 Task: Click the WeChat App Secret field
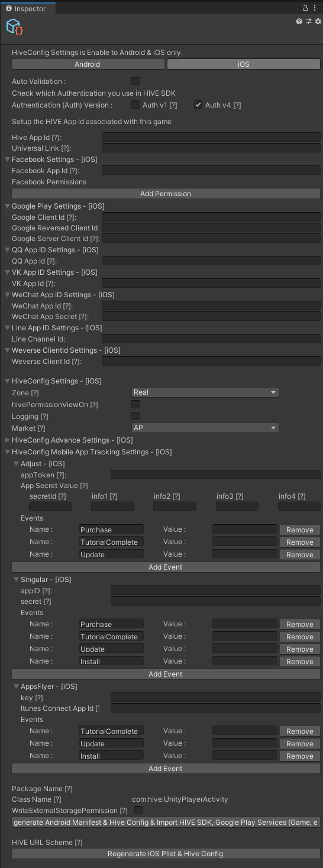[211, 317]
